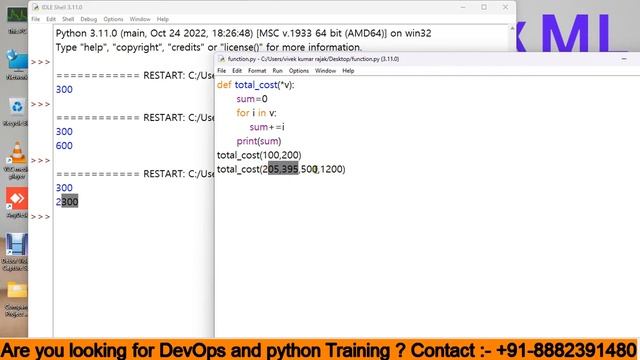The width and height of the screenshot is (640, 360).
Task: Open Format menu in function.py editor
Action: pos(257,71)
